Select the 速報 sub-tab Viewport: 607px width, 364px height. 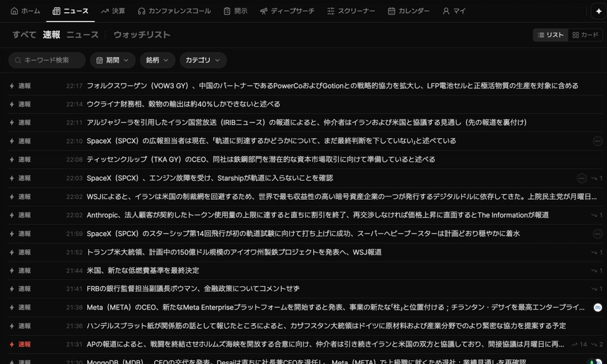51,34
